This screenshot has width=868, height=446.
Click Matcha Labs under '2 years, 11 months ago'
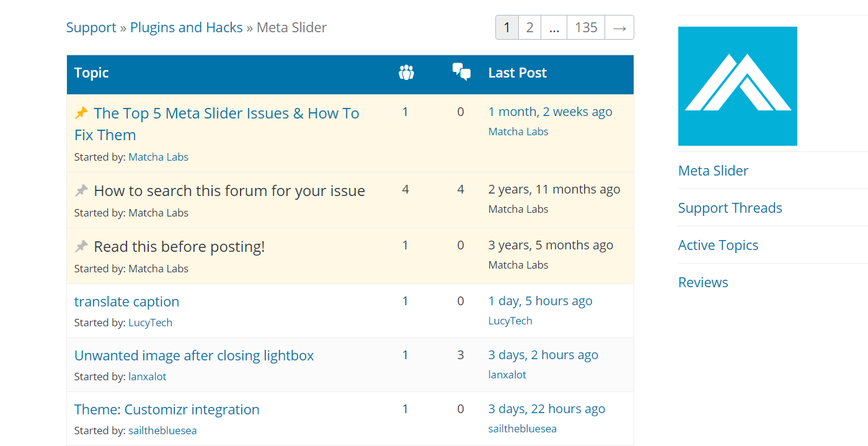[x=518, y=209]
